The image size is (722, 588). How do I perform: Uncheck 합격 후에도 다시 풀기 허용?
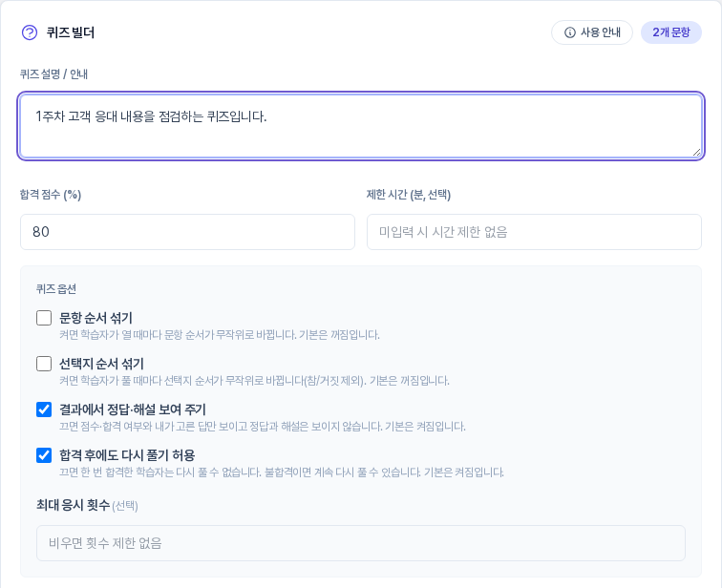[44, 455]
